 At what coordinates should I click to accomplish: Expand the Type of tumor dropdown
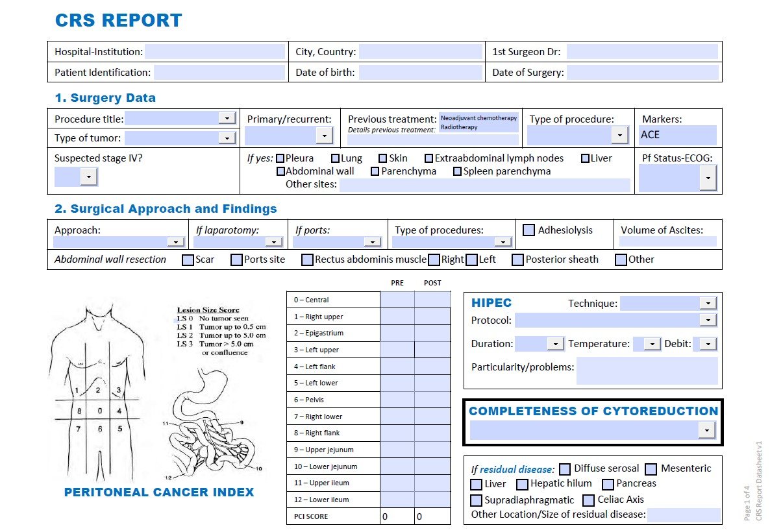(227, 138)
